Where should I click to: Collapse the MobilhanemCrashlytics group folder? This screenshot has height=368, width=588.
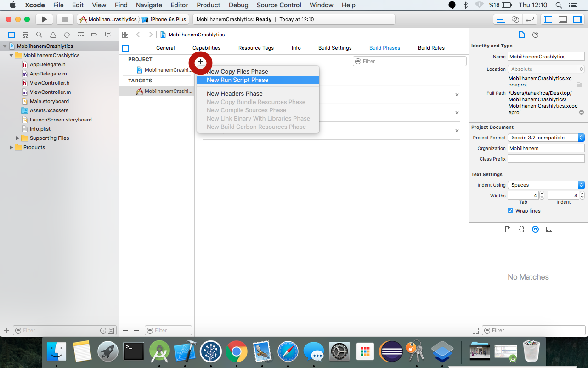[11, 55]
